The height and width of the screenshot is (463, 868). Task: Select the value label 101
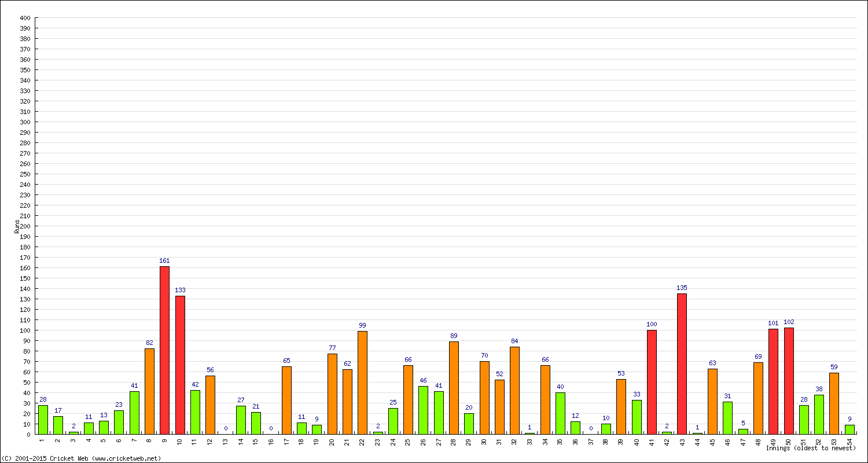(x=774, y=323)
